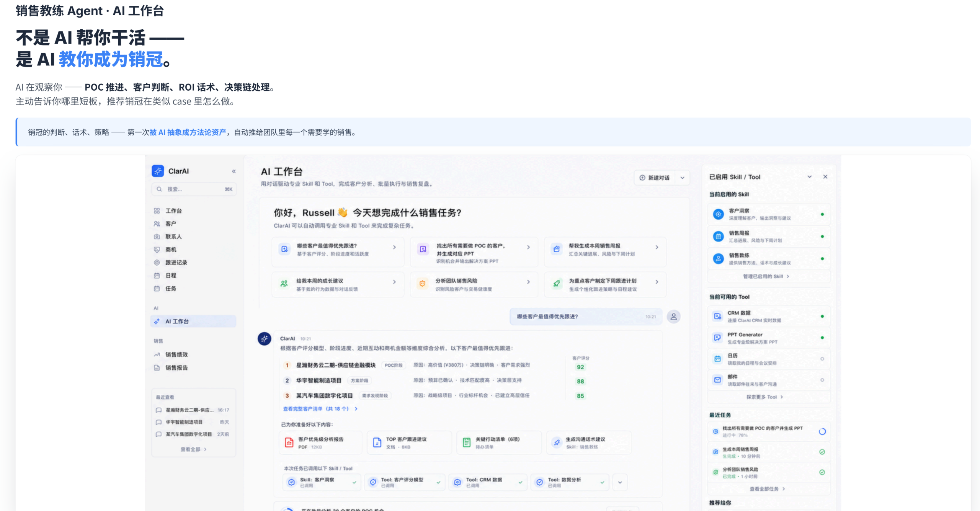Click the 客户洞察 skill icon

(719, 214)
